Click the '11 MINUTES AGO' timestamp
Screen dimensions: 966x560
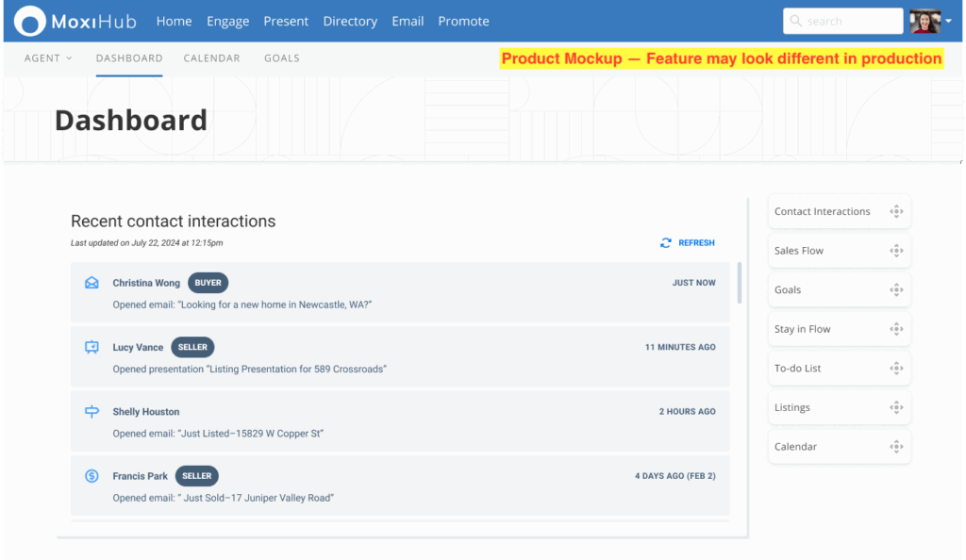680,347
